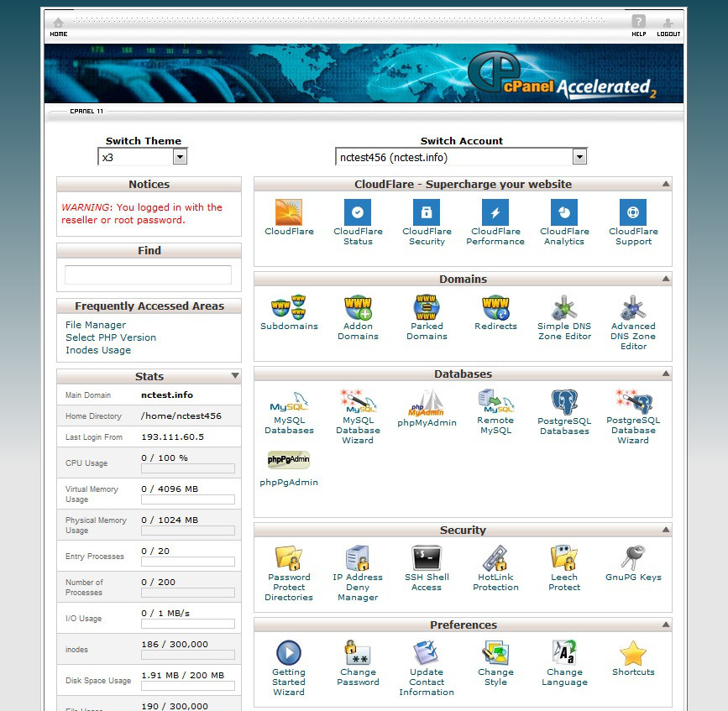Screen dimensions: 728x711
Task: Open CloudFlare Status icon
Action: tap(358, 212)
